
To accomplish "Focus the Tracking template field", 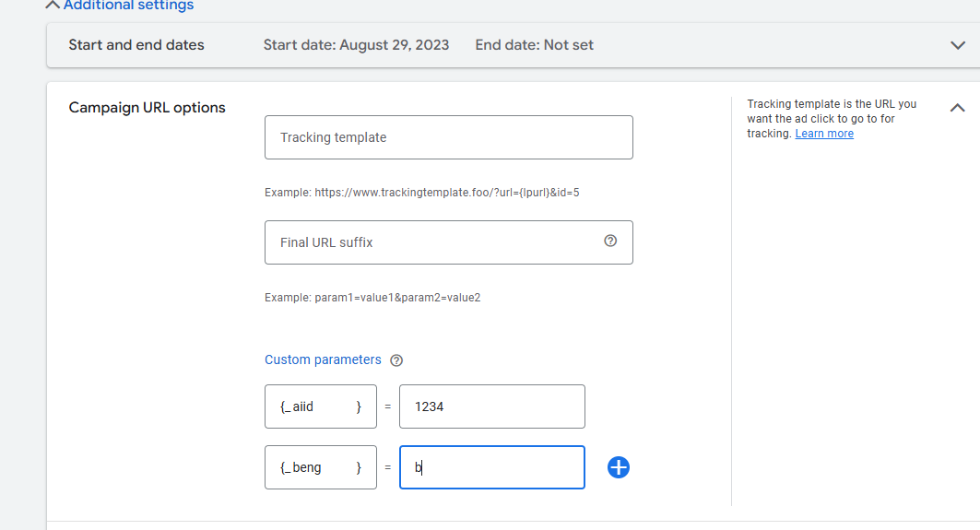I will point(448,137).
